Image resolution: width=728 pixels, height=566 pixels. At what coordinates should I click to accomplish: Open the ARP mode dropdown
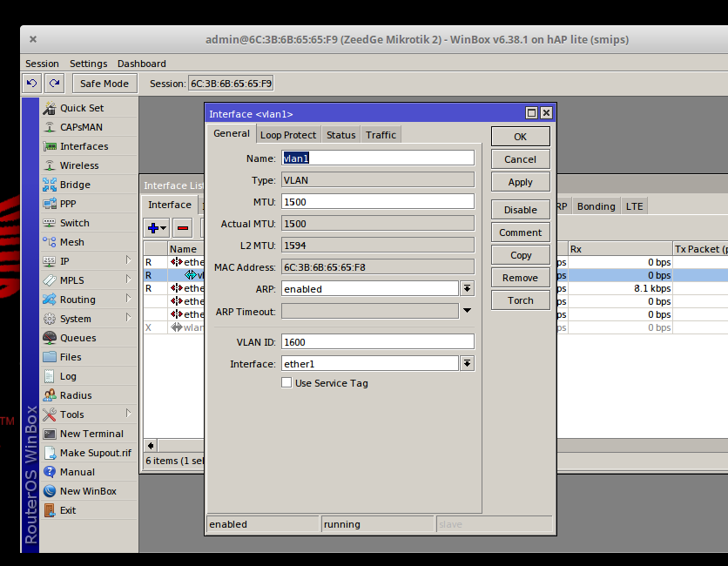pos(467,289)
